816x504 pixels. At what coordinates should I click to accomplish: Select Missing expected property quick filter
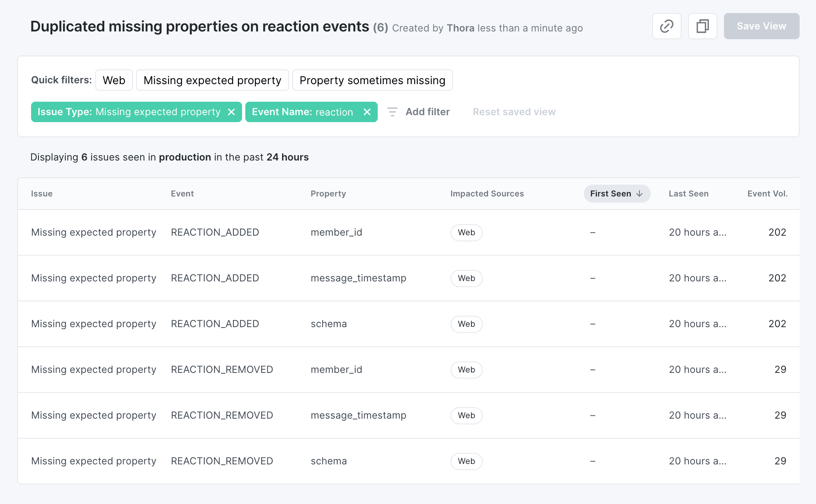pyautogui.click(x=212, y=80)
